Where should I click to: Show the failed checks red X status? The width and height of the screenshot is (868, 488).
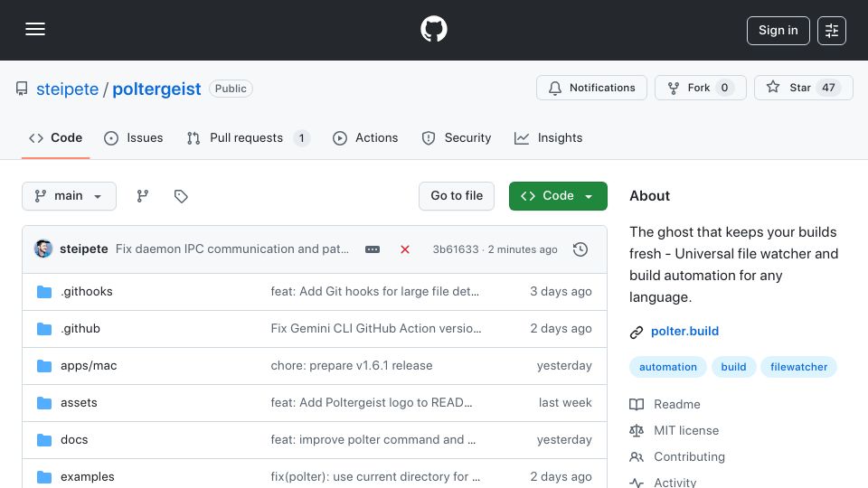tap(405, 249)
